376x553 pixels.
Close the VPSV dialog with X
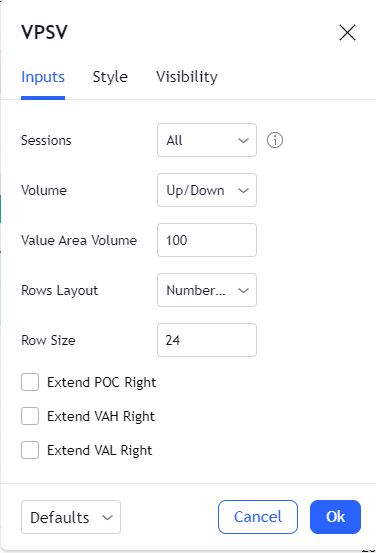[347, 32]
